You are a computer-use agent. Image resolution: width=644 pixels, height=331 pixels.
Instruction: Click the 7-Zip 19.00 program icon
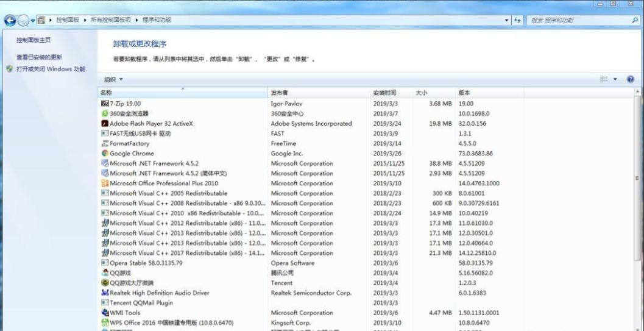tap(105, 104)
